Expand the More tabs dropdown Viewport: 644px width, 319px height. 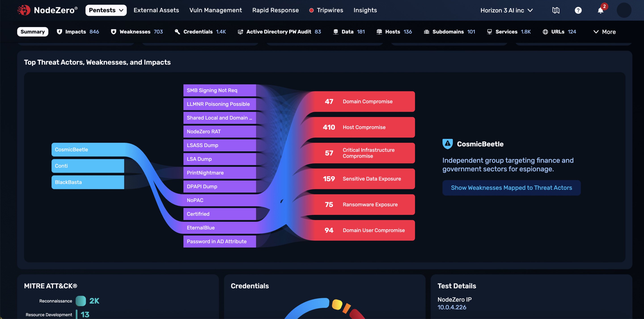pos(604,32)
